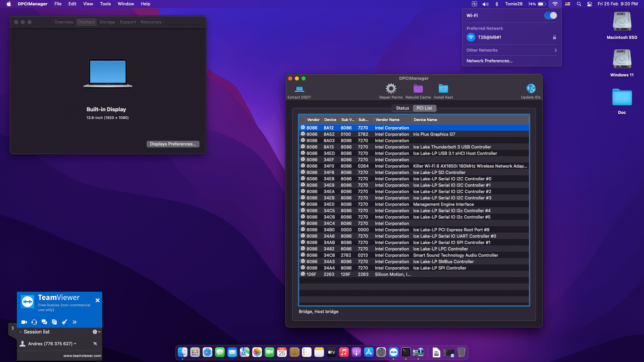Open the Window menu

point(126,4)
